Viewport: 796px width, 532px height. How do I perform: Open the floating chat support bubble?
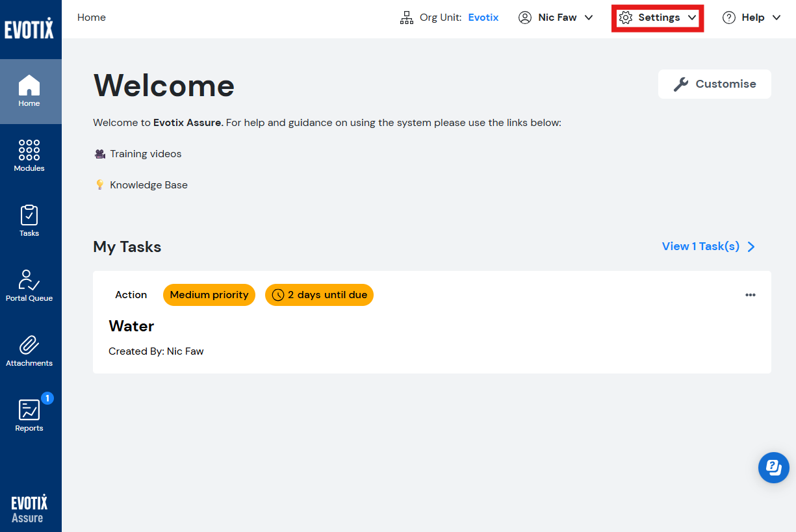(774, 468)
